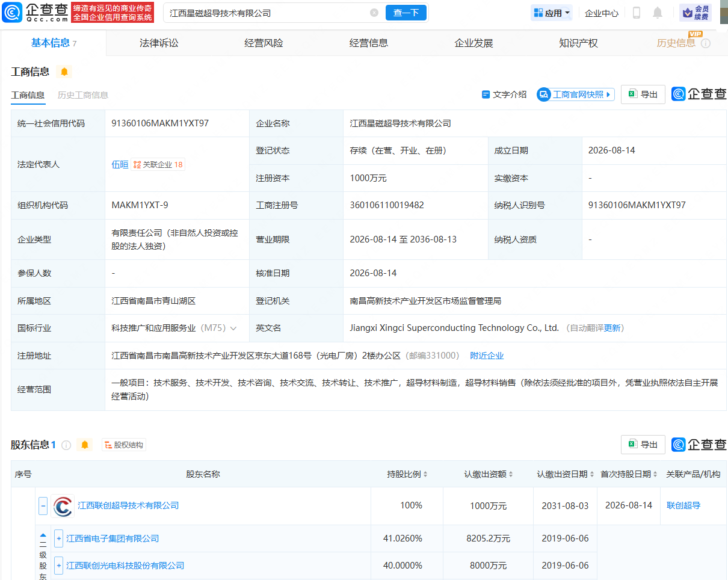Click the 会员续费 membership renewal icon
Image resolution: width=728 pixels, height=580 pixels.
(x=696, y=13)
